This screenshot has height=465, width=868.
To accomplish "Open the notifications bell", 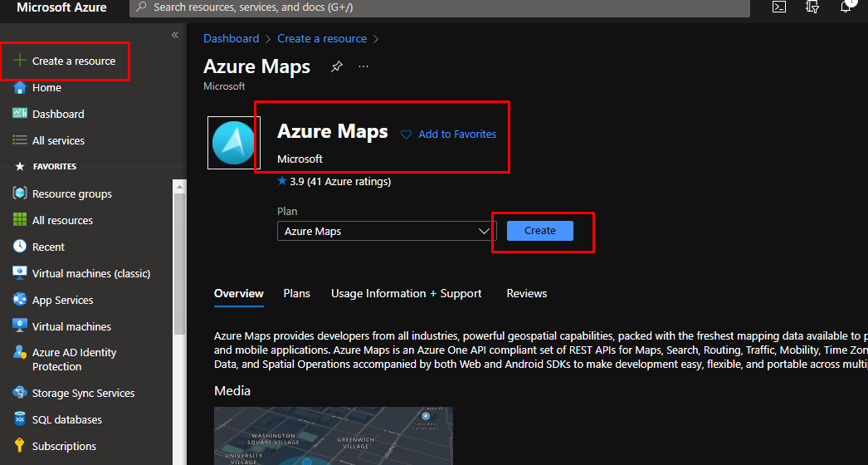I will click(846, 6).
